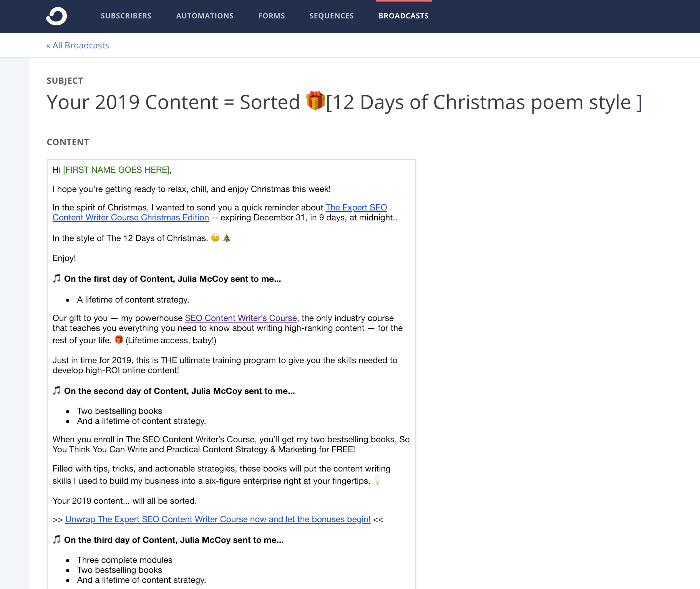This screenshot has height=589, width=700.
Task: Select the Broadcasts tab
Action: (x=403, y=16)
